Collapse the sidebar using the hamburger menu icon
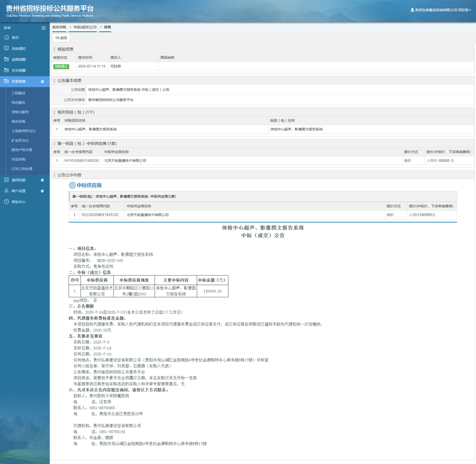The height and width of the screenshot is (464, 476). 44,28
